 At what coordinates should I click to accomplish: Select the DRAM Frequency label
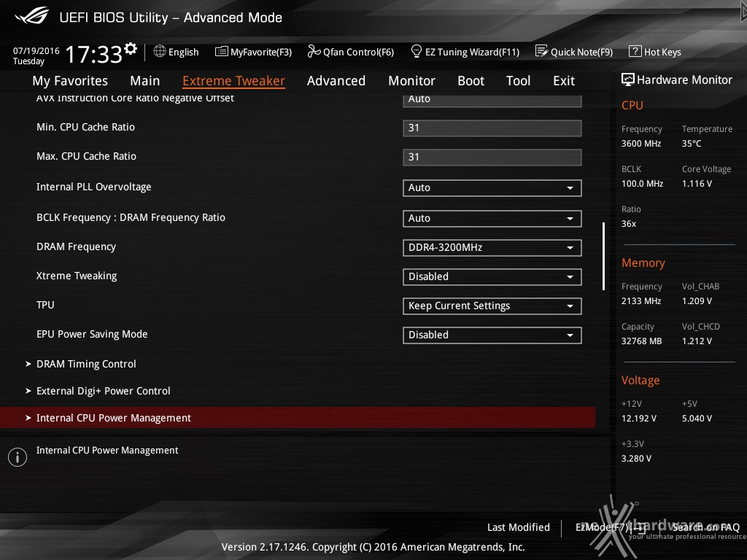tap(76, 246)
